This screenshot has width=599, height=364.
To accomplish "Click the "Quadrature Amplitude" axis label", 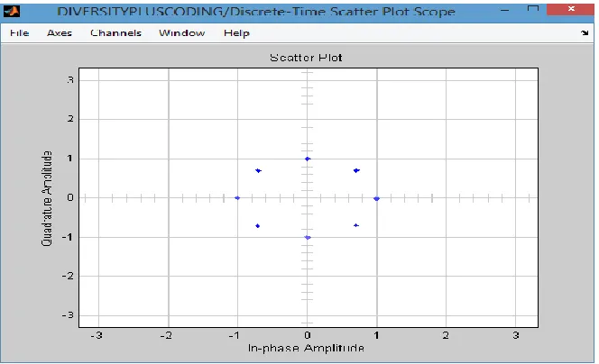I will pyautogui.click(x=46, y=198).
